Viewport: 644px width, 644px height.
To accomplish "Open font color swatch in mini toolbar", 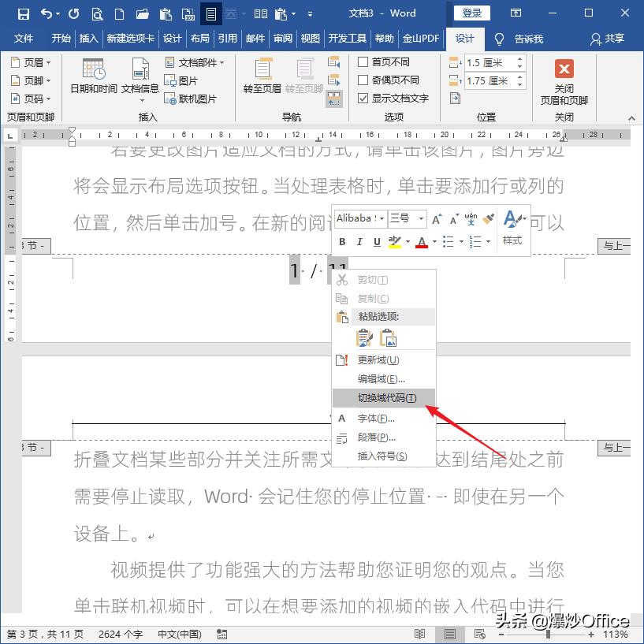I will 421,241.
